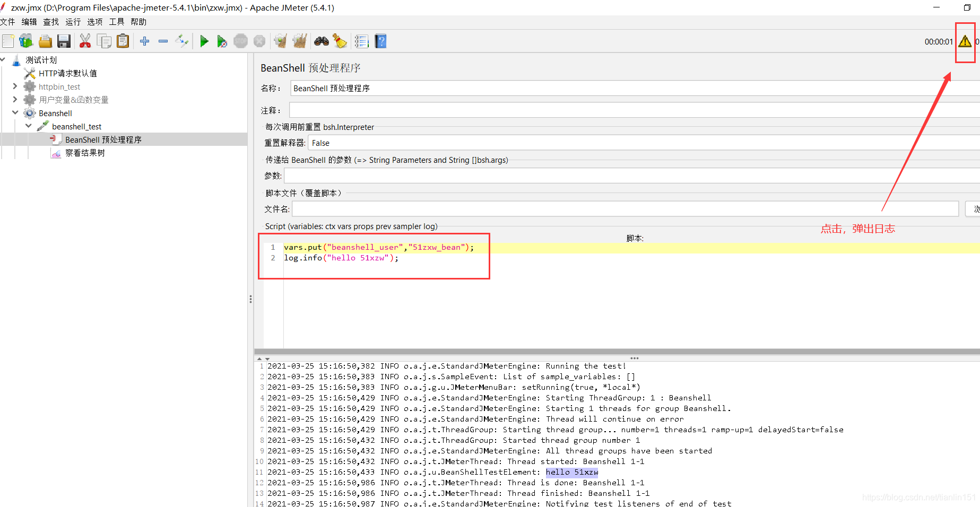Screen dimensions: 980x507
Task: Click the 文件名 script file field
Action: coord(625,209)
